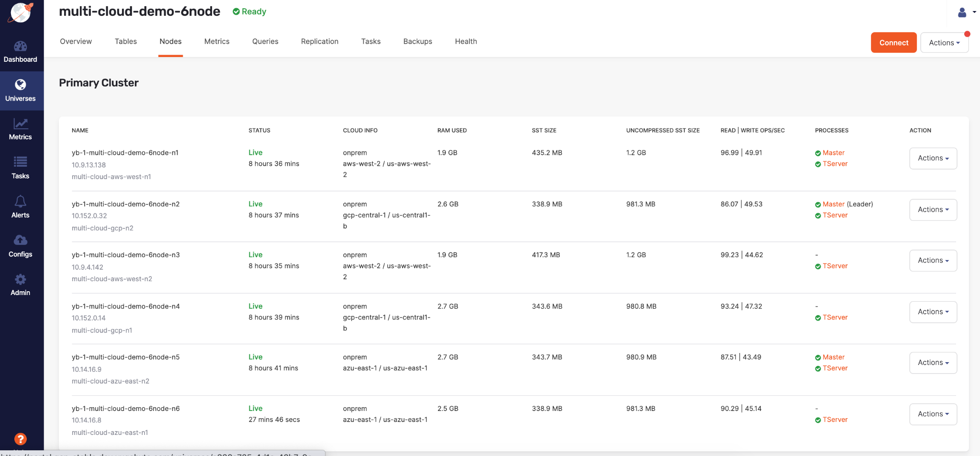Image resolution: width=980 pixels, height=456 pixels.
Task: Open the Master (Leader) link for node n2
Action: coord(833,204)
